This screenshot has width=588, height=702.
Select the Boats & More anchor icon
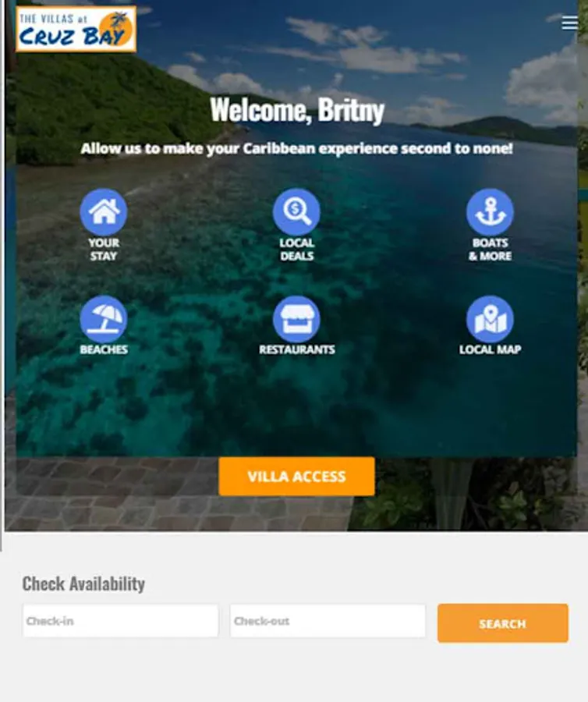pyautogui.click(x=490, y=211)
